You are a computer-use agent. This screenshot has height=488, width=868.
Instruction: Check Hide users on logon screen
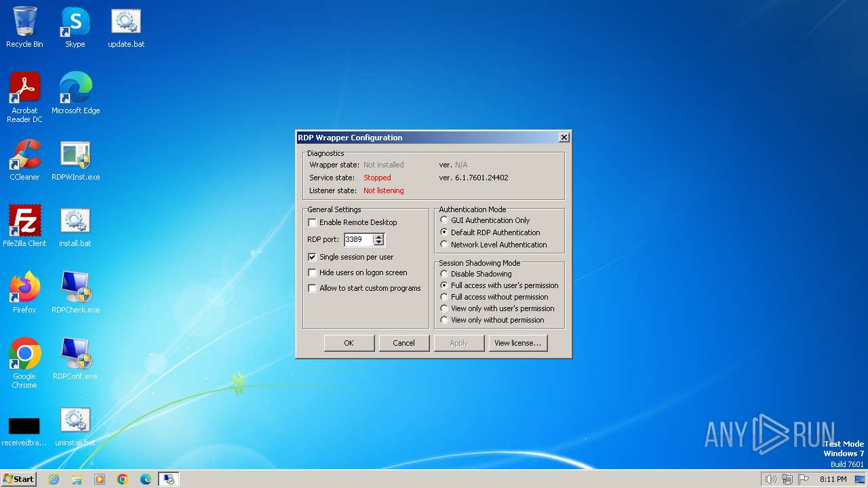pos(312,272)
